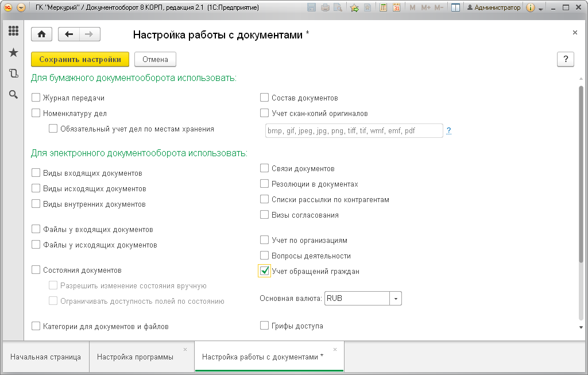Enable Номенклатуру дел checkbox

[x=36, y=113]
